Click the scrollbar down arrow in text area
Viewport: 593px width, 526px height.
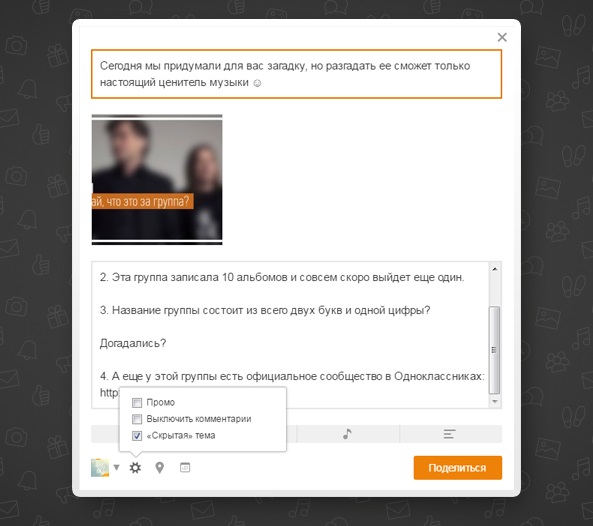pos(495,402)
